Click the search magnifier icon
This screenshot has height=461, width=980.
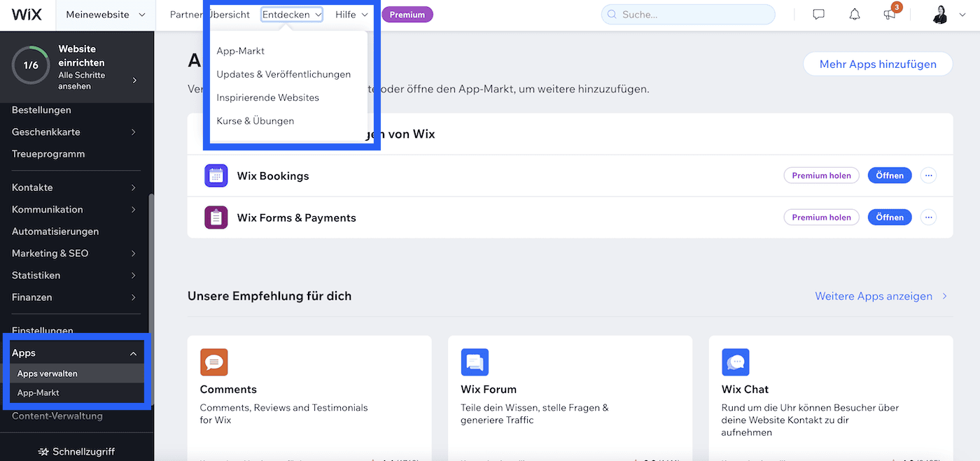click(612, 15)
